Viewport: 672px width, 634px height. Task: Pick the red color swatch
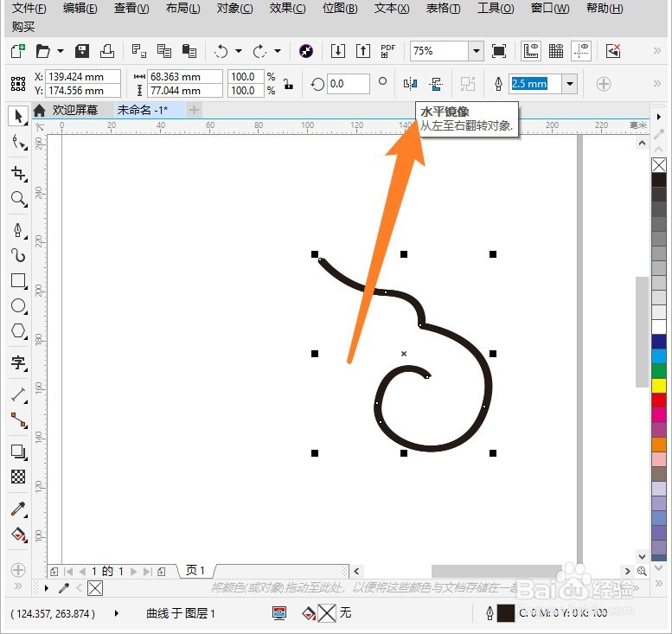[659, 400]
